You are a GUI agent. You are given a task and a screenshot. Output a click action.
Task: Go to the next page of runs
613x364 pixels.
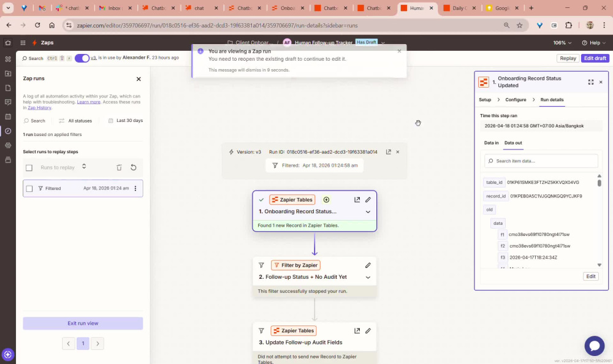pyautogui.click(x=97, y=344)
